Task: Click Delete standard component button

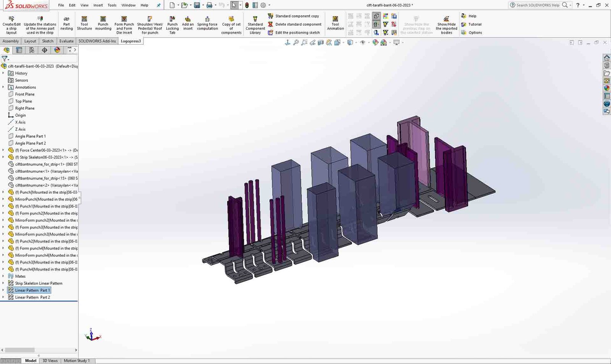Action: pyautogui.click(x=294, y=24)
